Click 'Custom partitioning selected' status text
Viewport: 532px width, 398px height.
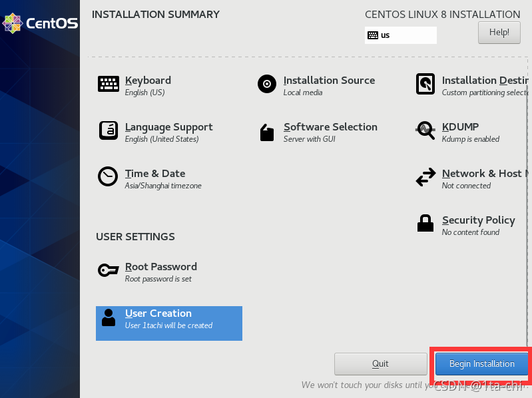click(x=485, y=93)
